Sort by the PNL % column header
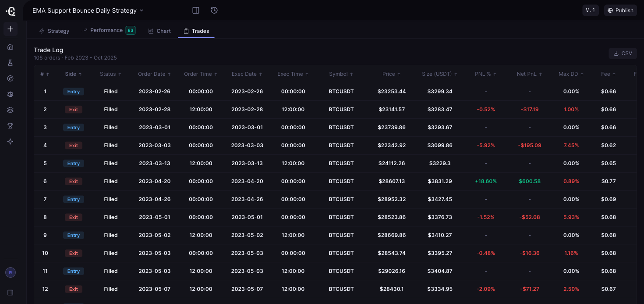 coord(486,74)
